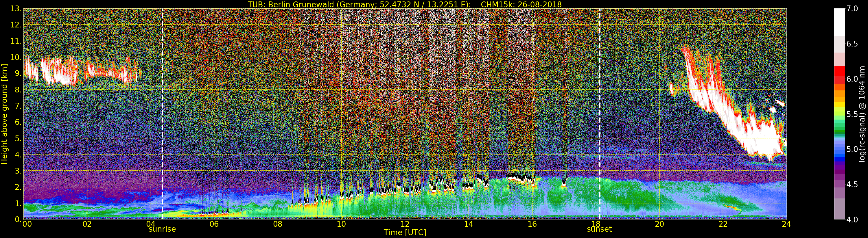Click the '6.' height axis tick label
The width and height of the screenshot is (868, 238).
click(18, 122)
